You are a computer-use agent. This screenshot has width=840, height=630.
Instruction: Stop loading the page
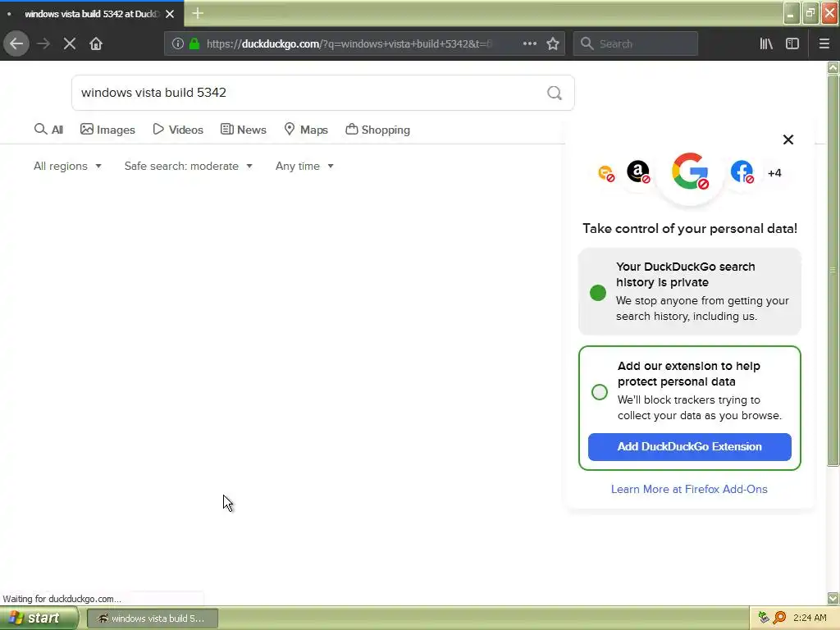pos(70,43)
